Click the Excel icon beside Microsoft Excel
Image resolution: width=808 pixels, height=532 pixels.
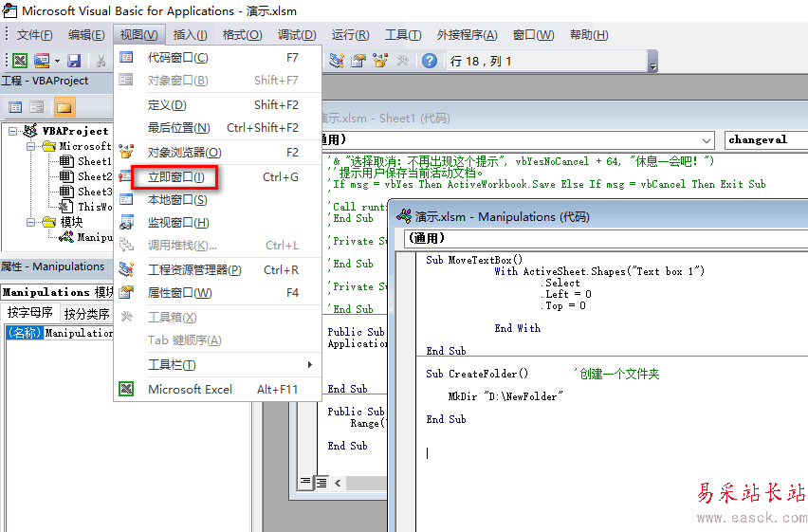[x=126, y=389]
